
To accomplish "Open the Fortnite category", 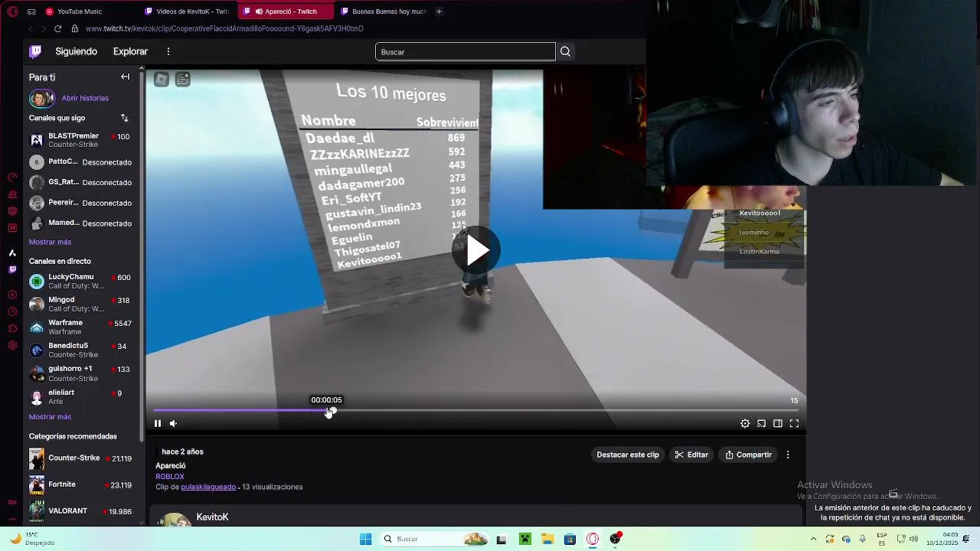I will 83,484.
